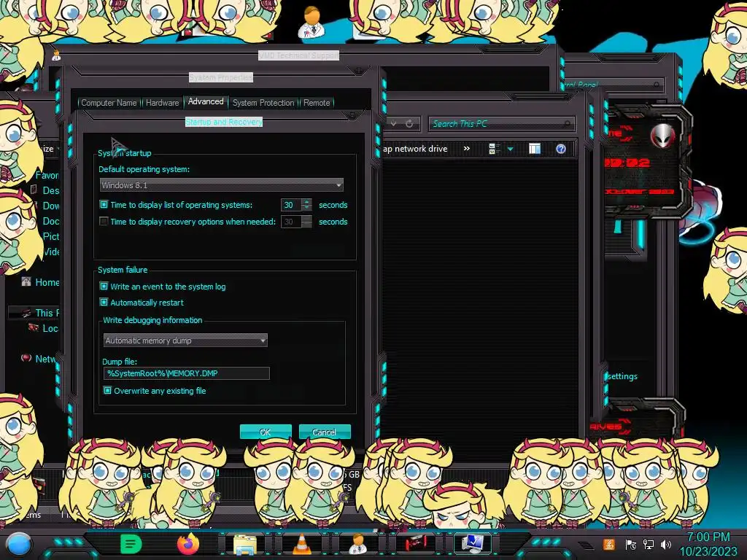This screenshot has width=747, height=560.
Task: Click the Dump file path field
Action: coord(186,373)
